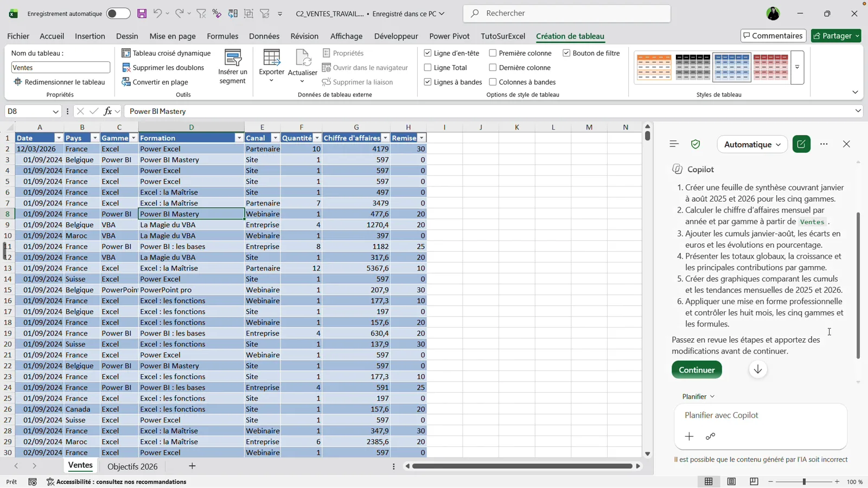Screen dimensions: 868x488
Task: Click the insert function fx icon
Action: click(108, 111)
